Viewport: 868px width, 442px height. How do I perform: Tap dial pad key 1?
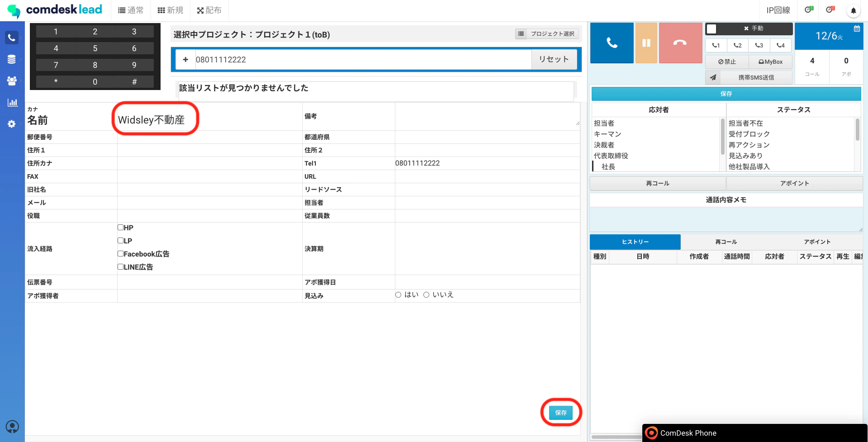[x=56, y=32]
